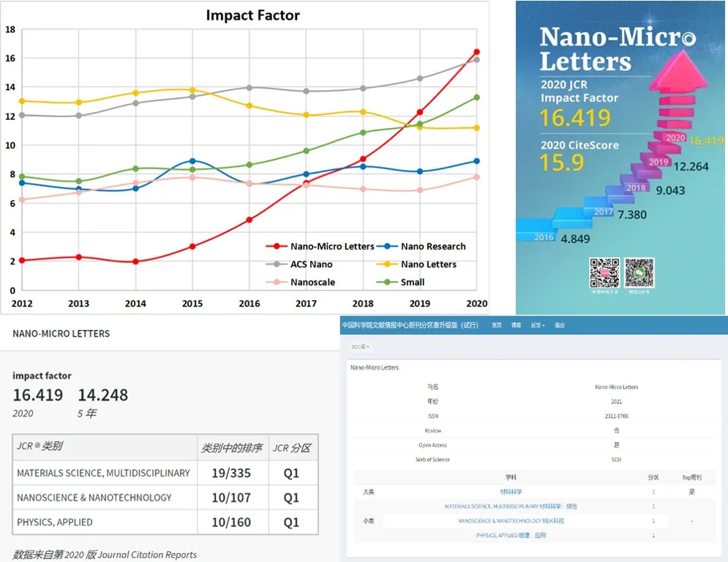This screenshot has height=562, width=728.
Task: Click the Journal Citation Reports data source note
Action: pyautogui.click(x=105, y=555)
